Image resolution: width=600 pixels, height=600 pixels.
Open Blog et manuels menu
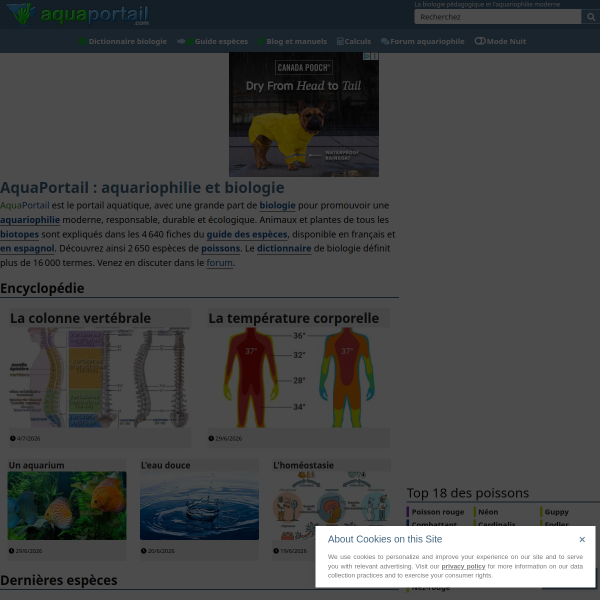[x=292, y=41]
